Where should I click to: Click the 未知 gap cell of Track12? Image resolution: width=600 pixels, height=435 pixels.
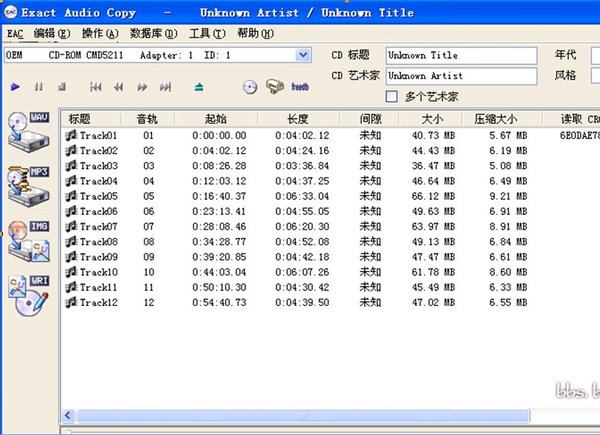[x=370, y=302]
